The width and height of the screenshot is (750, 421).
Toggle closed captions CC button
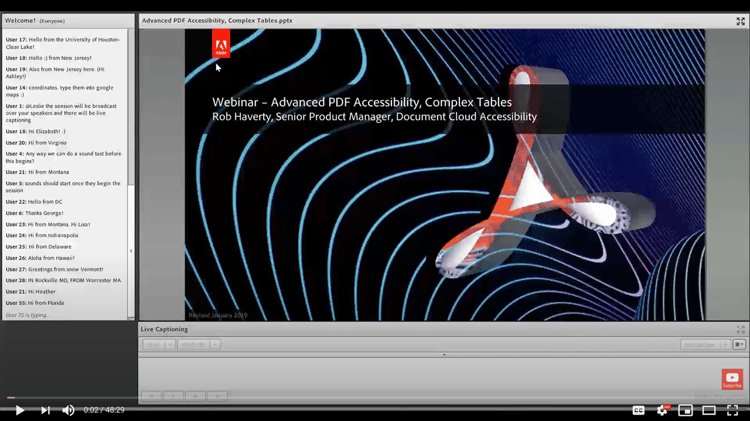(638, 410)
